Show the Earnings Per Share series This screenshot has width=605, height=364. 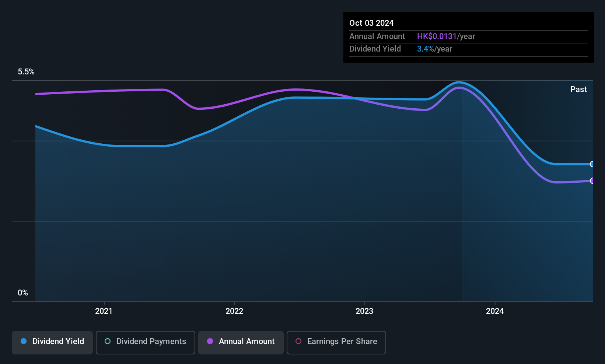tap(336, 342)
